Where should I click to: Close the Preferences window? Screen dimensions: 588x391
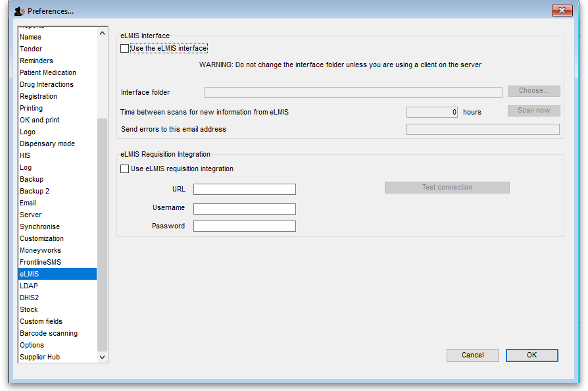[x=562, y=11]
